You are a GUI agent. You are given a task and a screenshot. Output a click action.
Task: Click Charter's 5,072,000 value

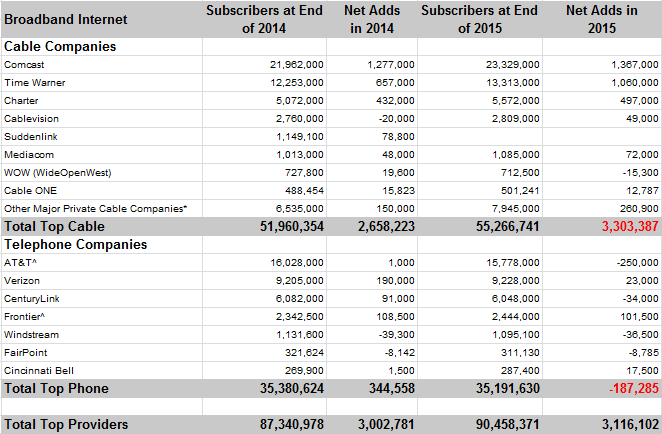(300, 101)
